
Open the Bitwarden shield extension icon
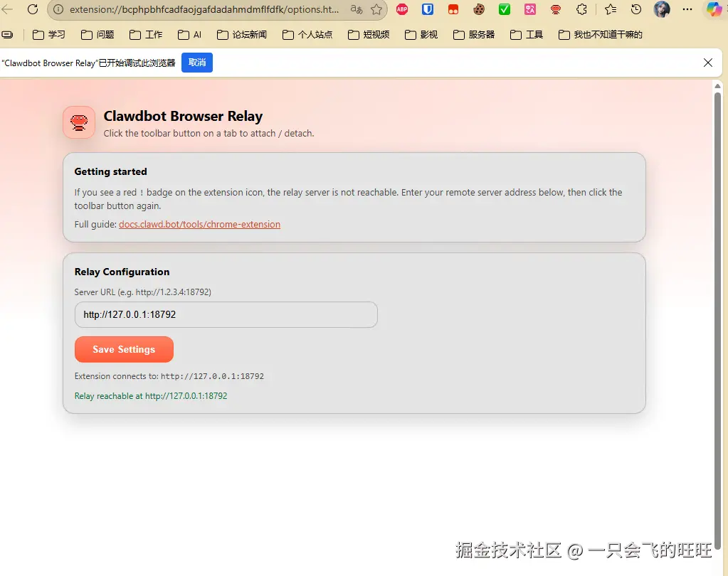coord(428,9)
